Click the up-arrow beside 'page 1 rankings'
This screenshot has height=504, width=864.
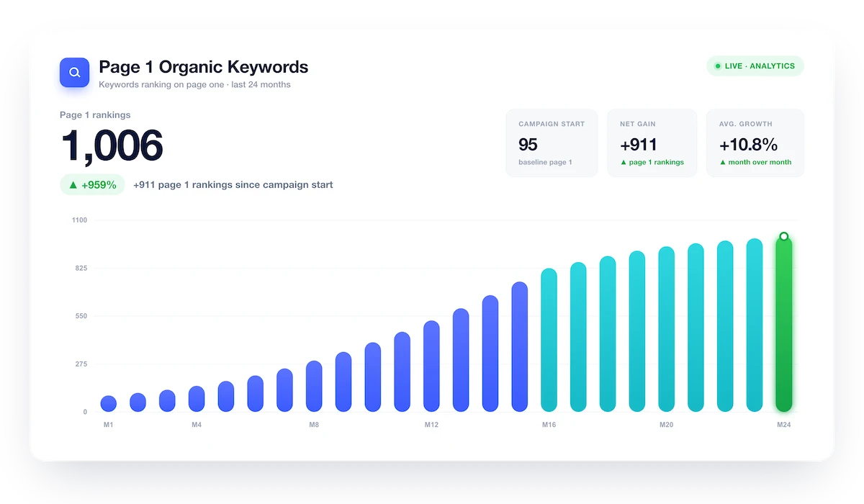623,163
